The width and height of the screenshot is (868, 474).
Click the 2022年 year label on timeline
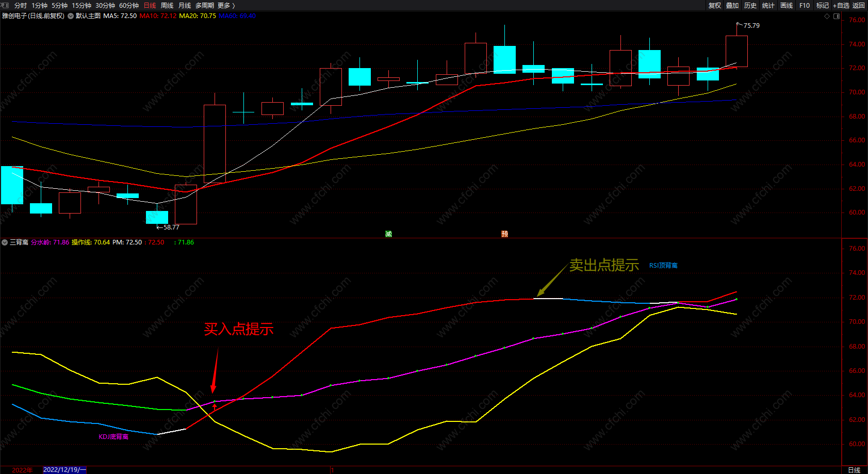pos(22,470)
